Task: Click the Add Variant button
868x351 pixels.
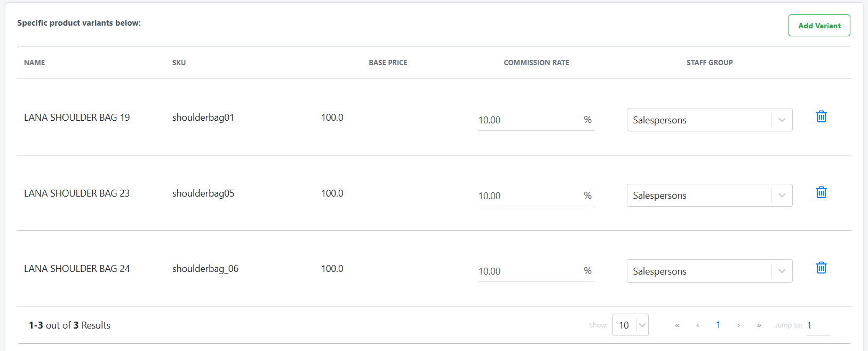Action: (819, 26)
